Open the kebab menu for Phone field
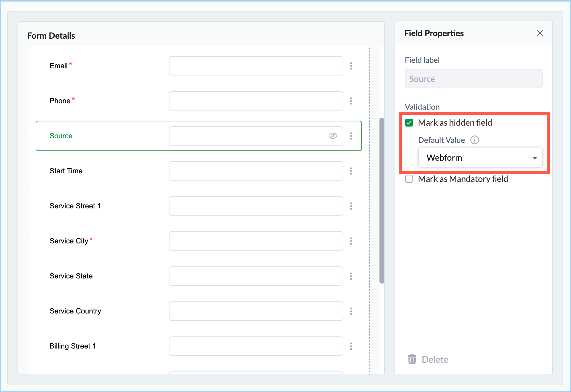Viewport: 571px width, 392px height. (351, 101)
